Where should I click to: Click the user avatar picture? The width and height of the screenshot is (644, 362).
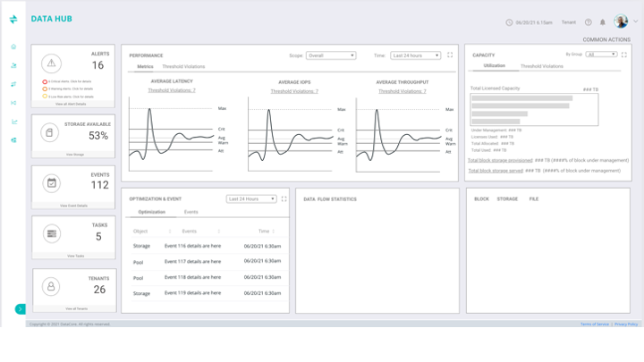tap(621, 21)
